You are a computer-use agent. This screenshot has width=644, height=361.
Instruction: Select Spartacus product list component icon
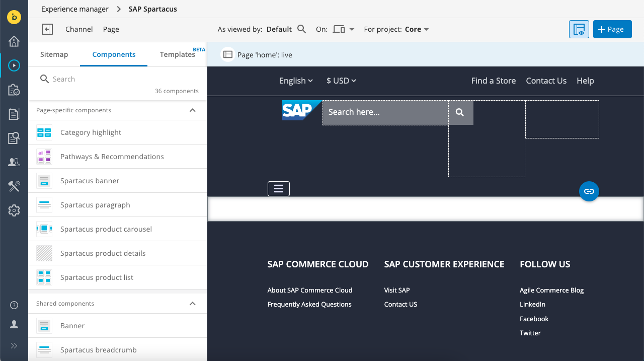click(x=44, y=277)
